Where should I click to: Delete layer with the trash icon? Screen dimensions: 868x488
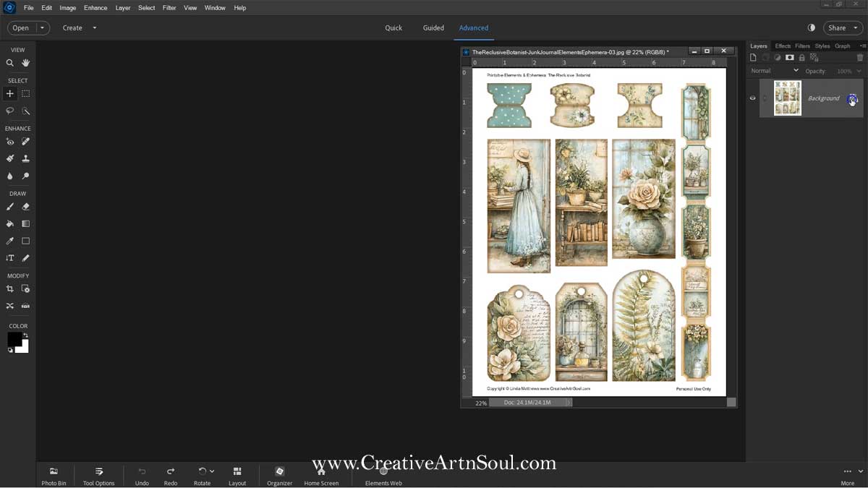click(x=860, y=58)
